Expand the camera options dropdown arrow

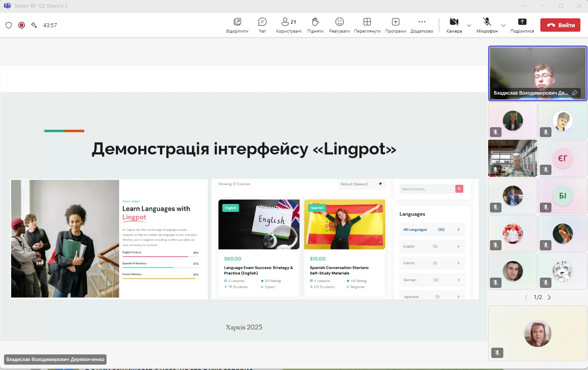point(469,25)
